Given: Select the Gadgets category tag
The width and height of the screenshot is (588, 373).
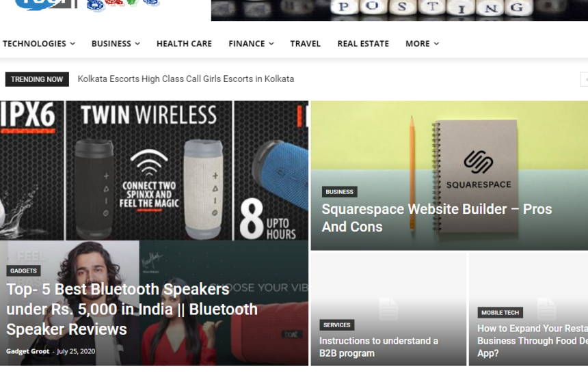Looking at the screenshot, I should [x=24, y=271].
